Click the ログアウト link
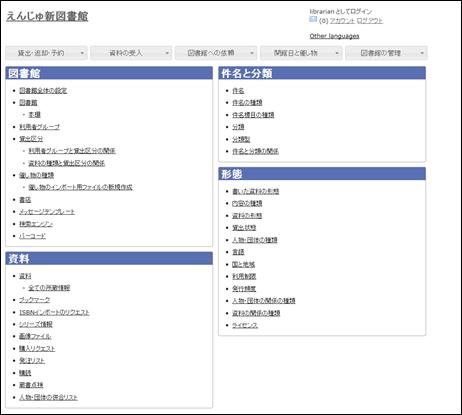 (370, 21)
